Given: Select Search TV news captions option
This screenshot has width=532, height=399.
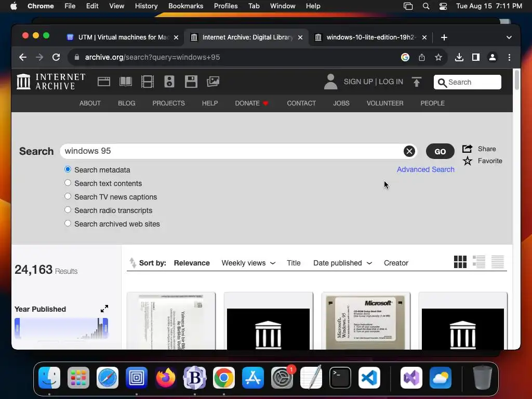Looking at the screenshot, I should [68, 196].
